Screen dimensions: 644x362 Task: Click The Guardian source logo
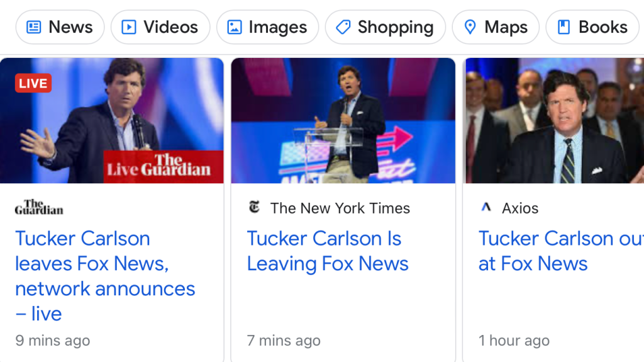click(x=39, y=208)
